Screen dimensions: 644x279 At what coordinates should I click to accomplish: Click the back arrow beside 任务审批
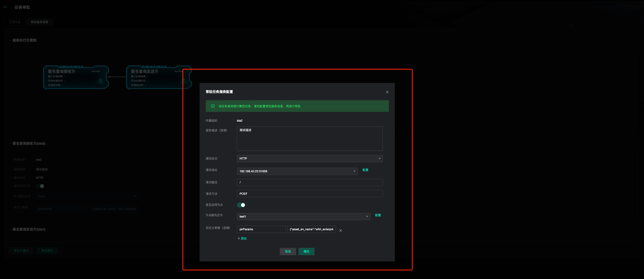click(6, 7)
